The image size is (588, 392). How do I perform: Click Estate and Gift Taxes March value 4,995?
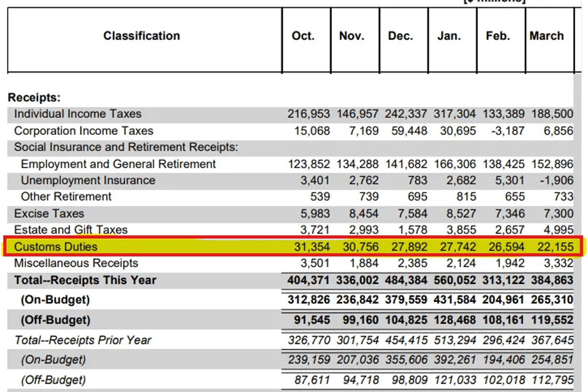(559, 230)
